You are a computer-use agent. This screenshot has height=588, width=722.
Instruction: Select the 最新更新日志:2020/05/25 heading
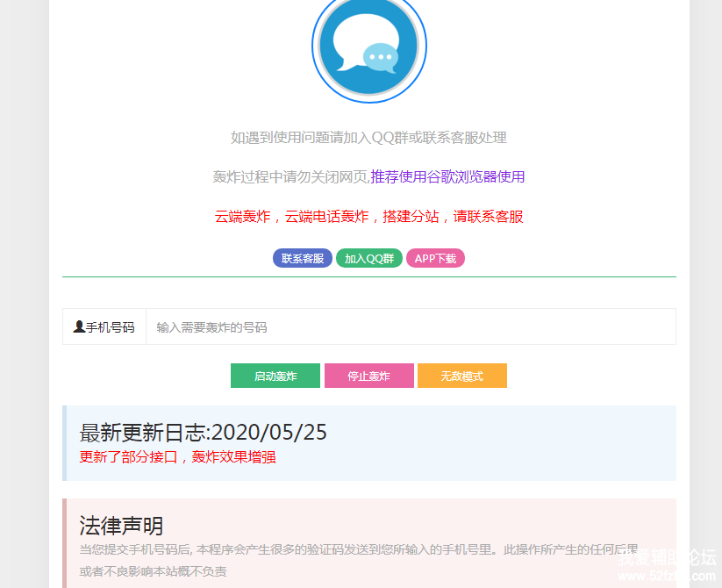click(x=203, y=432)
